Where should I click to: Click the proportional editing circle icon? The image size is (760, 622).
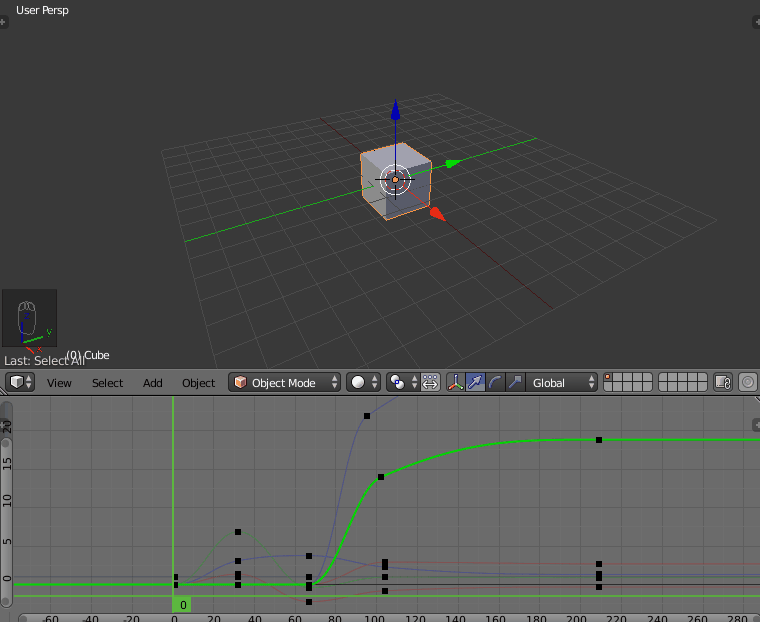tap(747, 383)
